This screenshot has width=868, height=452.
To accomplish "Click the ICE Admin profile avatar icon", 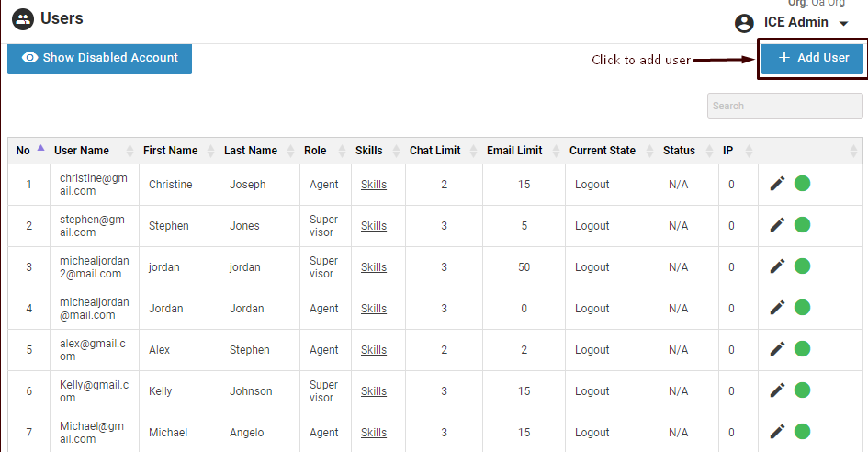I will pyautogui.click(x=744, y=23).
